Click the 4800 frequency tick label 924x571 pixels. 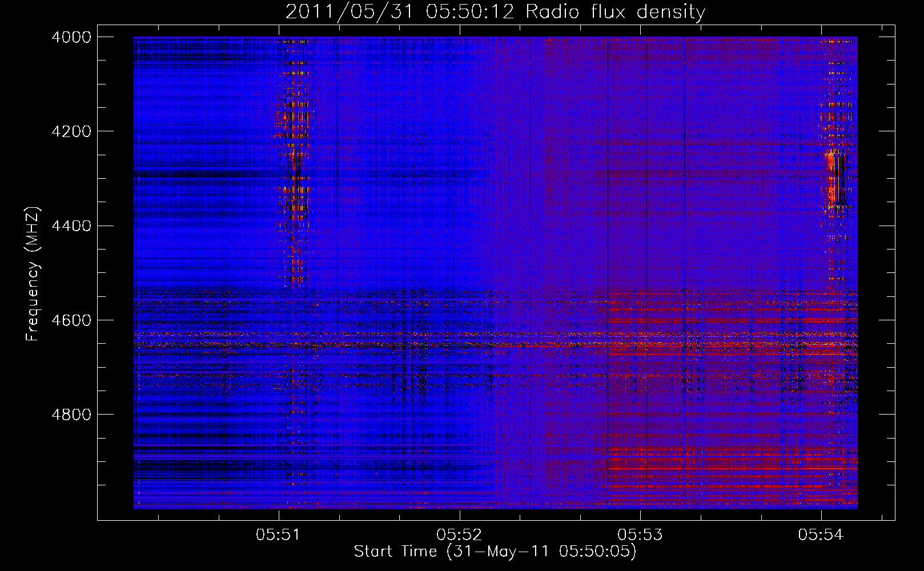pos(71,415)
